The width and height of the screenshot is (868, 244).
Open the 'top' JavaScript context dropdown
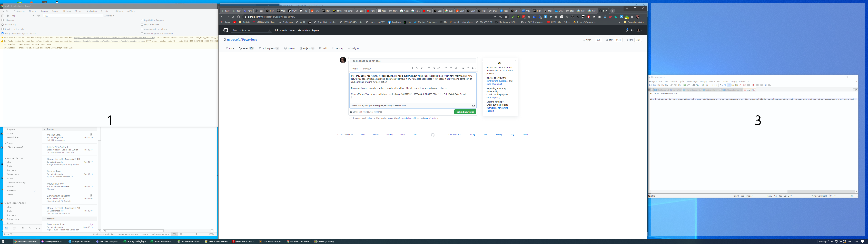[23, 15]
